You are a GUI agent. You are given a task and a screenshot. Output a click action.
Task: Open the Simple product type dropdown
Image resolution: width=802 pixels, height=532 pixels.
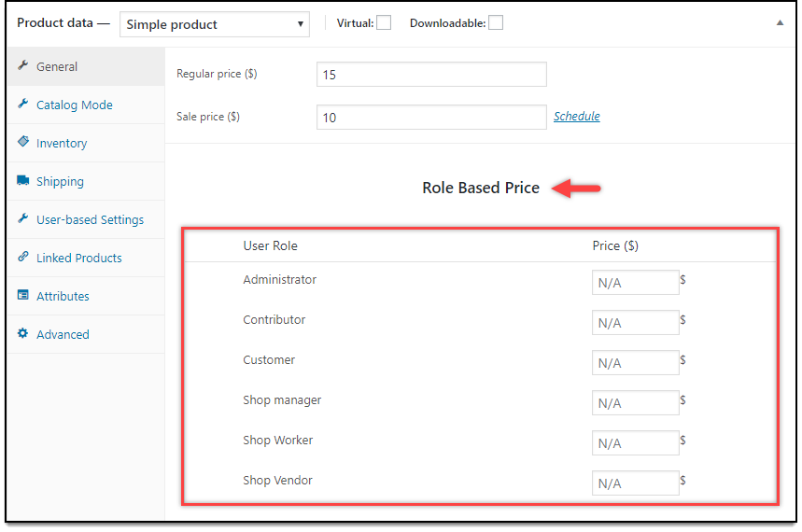pos(215,24)
